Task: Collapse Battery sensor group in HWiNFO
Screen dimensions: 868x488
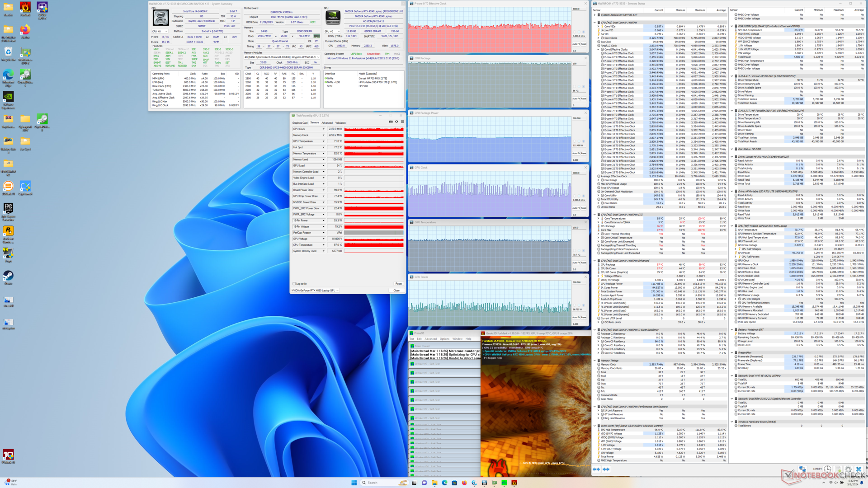Action: (732, 329)
